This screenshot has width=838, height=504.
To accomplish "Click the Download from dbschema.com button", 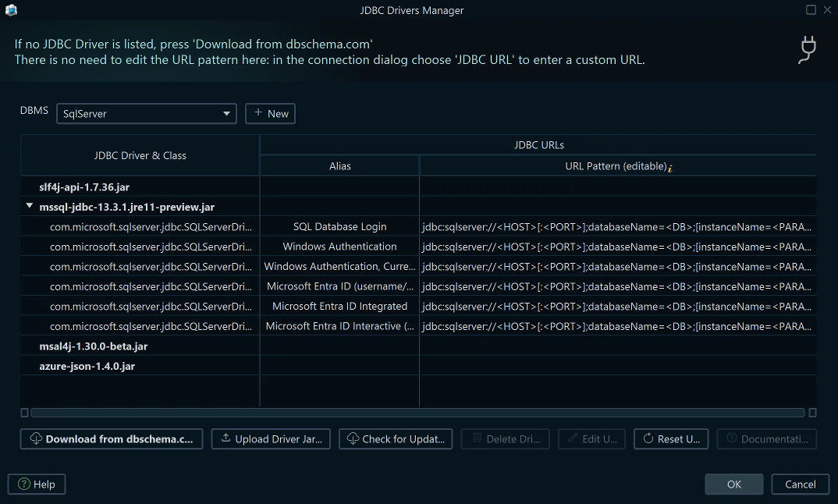I will pyautogui.click(x=111, y=438).
